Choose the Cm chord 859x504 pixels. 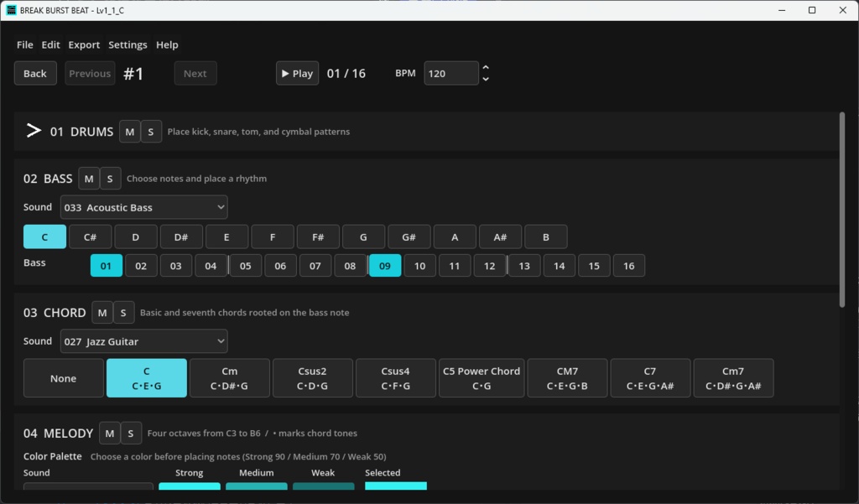pos(230,378)
